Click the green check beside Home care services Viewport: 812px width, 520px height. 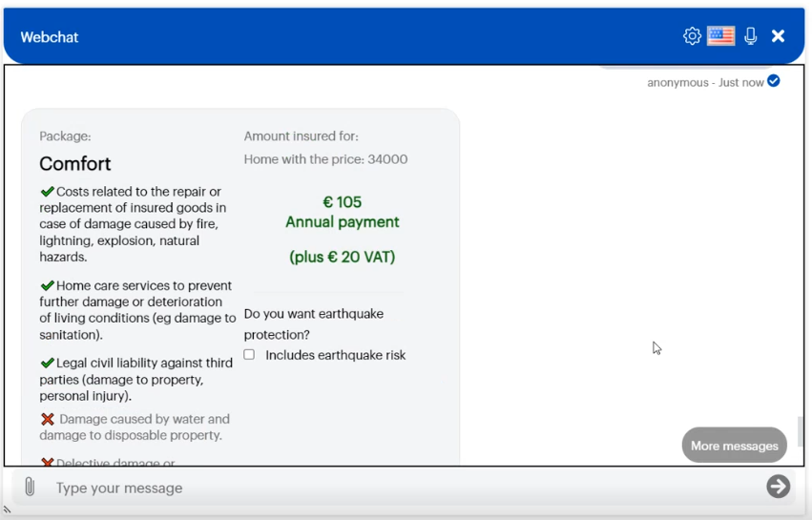(x=47, y=285)
